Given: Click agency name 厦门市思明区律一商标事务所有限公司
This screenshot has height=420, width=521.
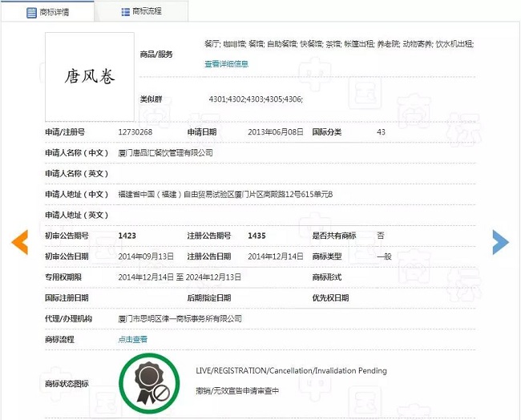Looking at the screenshot, I should pyautogui.click(x=180, y=318).
